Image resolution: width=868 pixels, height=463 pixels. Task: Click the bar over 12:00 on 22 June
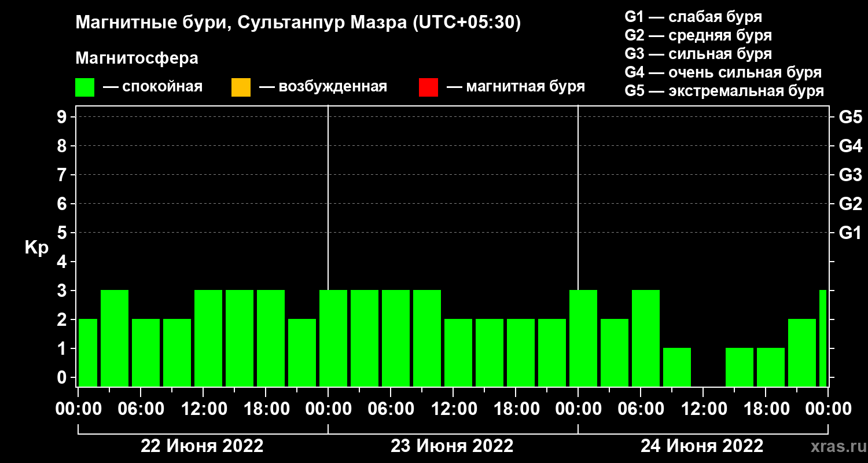[208, 338]
